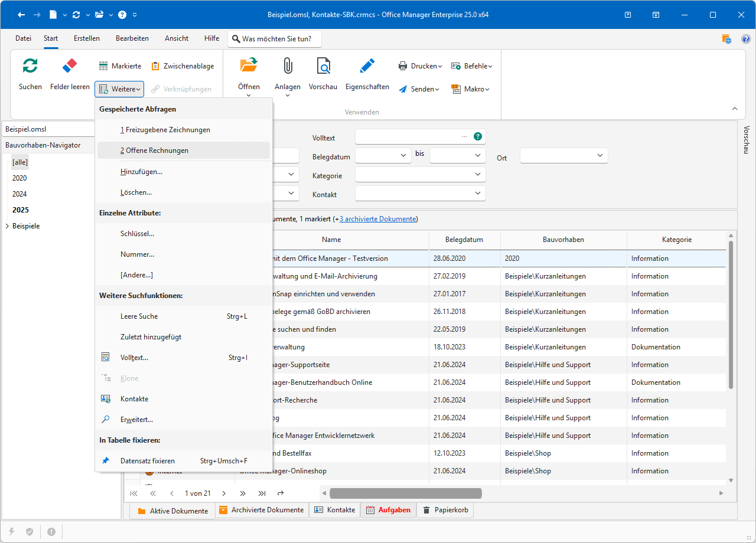Go to next page in table navigator
This screenshot has width=756, height=543.
pos(224,493)
